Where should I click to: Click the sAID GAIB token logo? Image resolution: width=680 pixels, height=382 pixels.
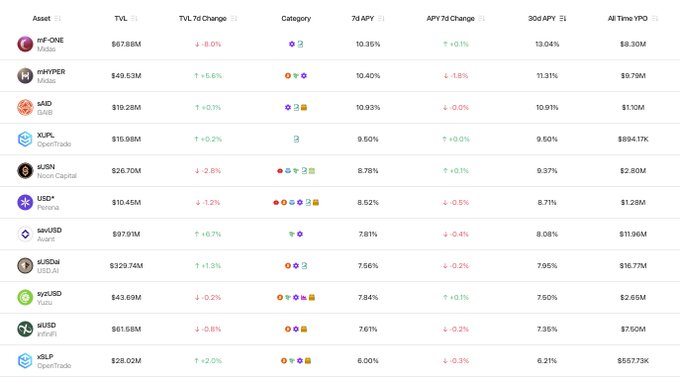click(25, 108)
